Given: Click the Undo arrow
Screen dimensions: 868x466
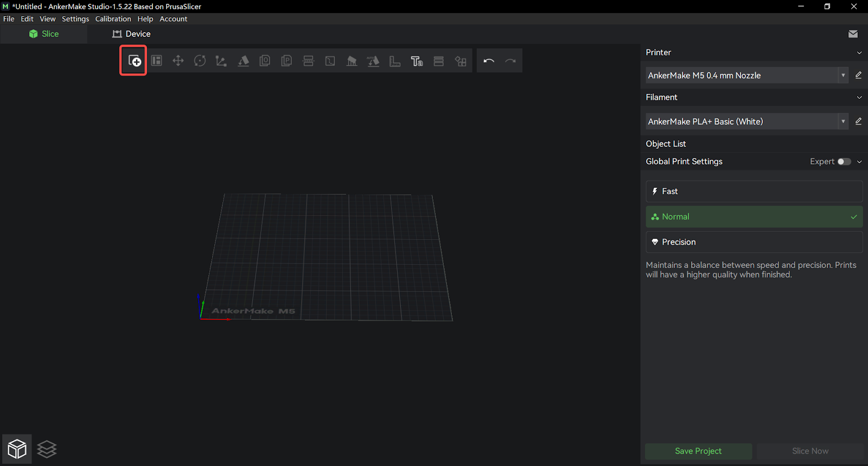Looking at the screenshot, I should [489, 61].
